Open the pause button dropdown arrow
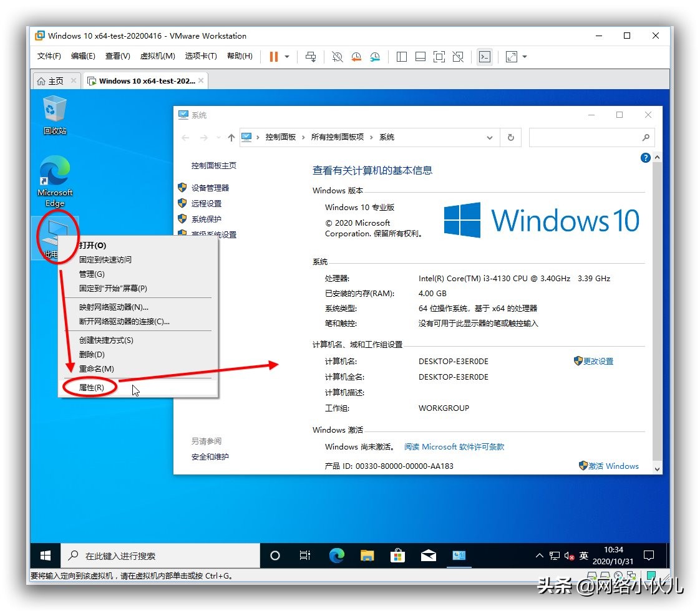This screenshot has width=700, height=611. pos(286,57)
